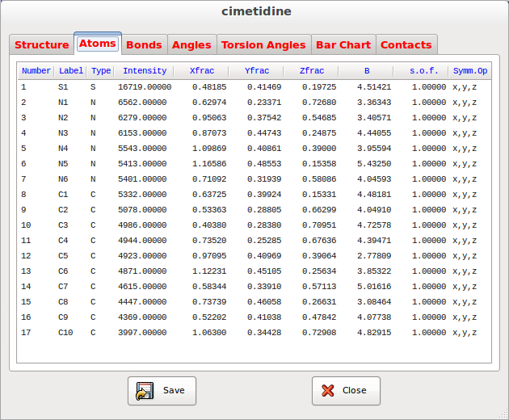The width and height of the screenshot is (509, 420).
Task: Switch to the Contacts tab
Action: click(406, 44)
